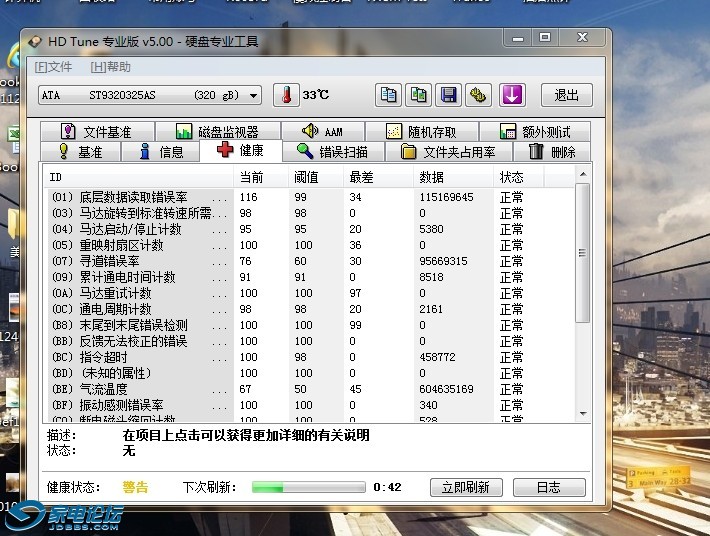Click the 阈值 column header
The image size is (710, 536).
tap(316, 177)
